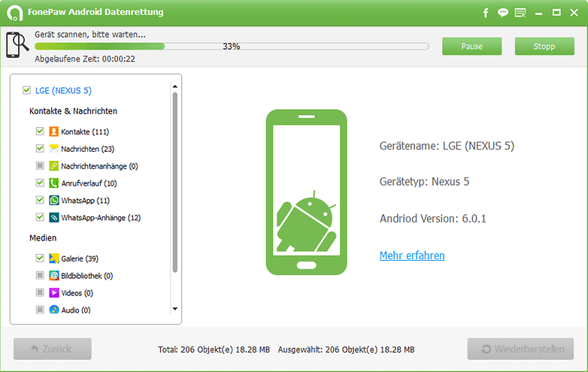Uncheck the Galerie (39) checkbox
Viewport: 588px width, 372px height.
pos(40,258)
